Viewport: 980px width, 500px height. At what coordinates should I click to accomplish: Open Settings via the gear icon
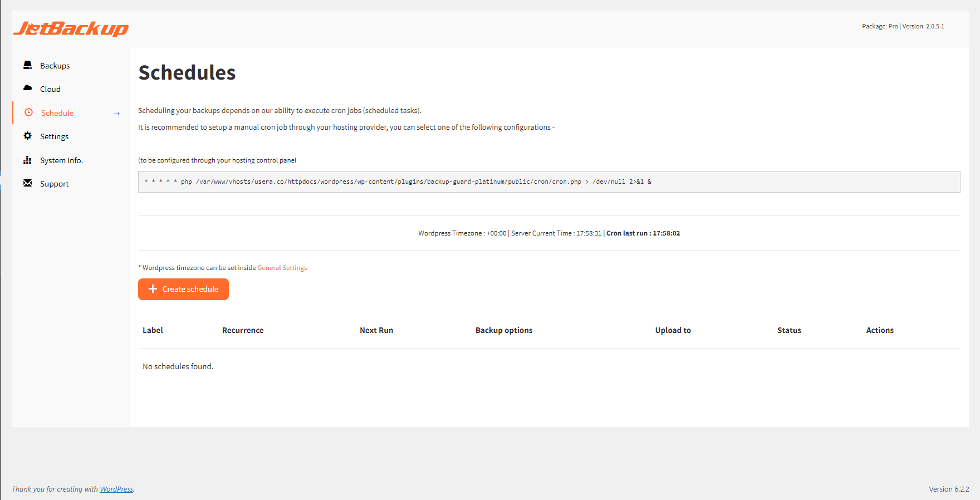[x=27, y=136]
